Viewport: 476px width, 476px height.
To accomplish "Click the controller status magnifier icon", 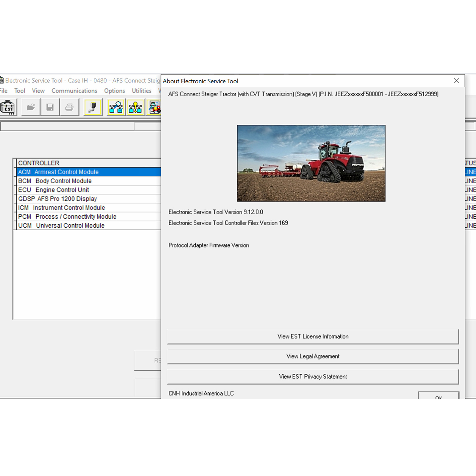I will (116, 107).
